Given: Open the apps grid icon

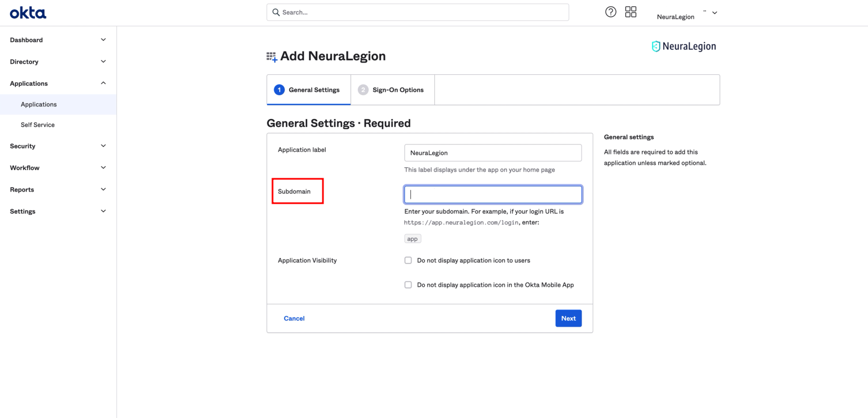Looking at the screenshot, I should click(x=631, y=12).
